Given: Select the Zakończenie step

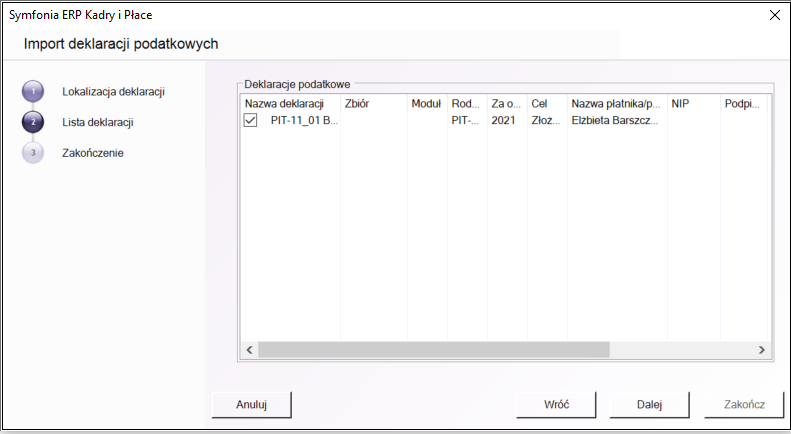Looking at the screenshot, I should click(93, 153).
